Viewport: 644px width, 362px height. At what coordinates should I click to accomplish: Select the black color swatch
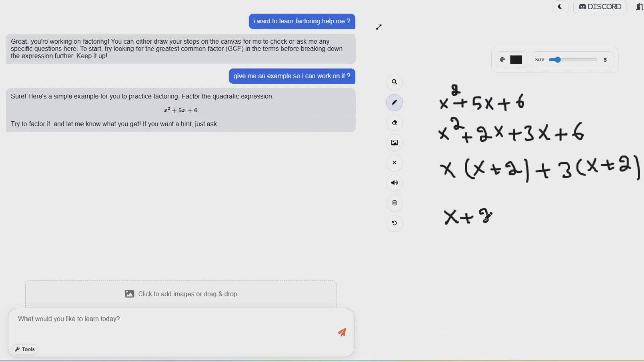pos(516,60)
